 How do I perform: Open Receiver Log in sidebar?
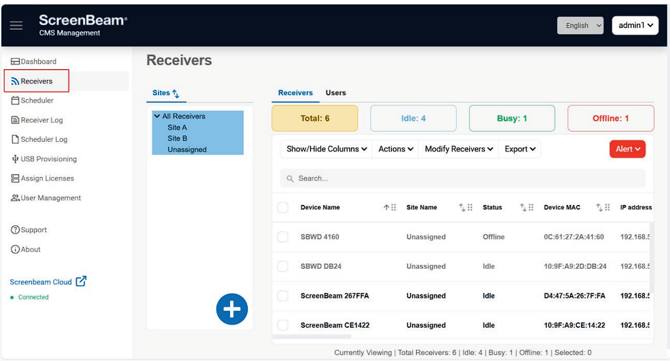tap(37, 120)
